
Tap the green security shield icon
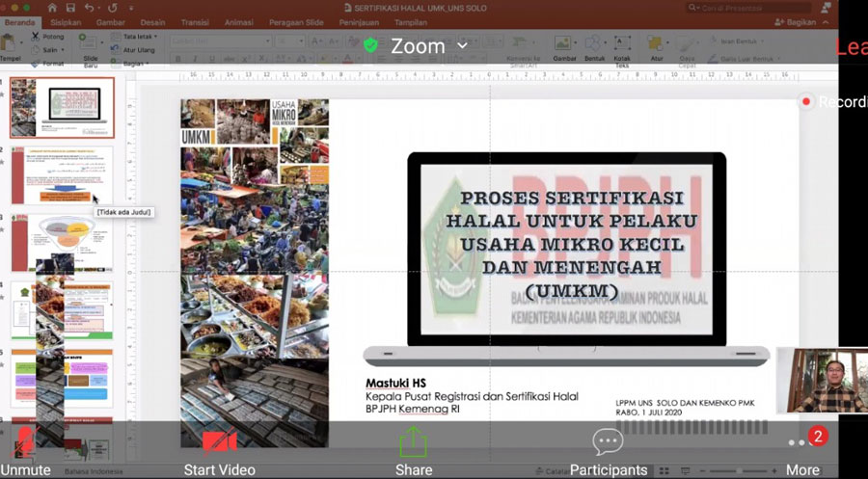pos(371,45)
